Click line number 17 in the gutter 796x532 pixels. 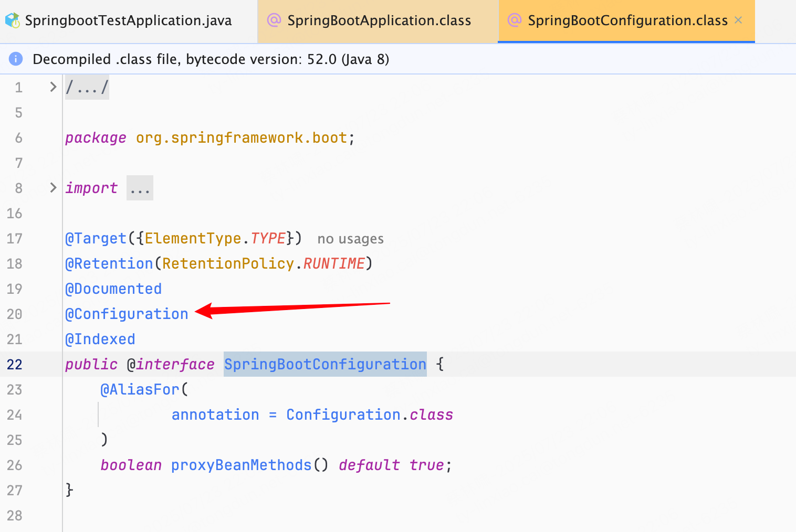click(x=15, y=238)
